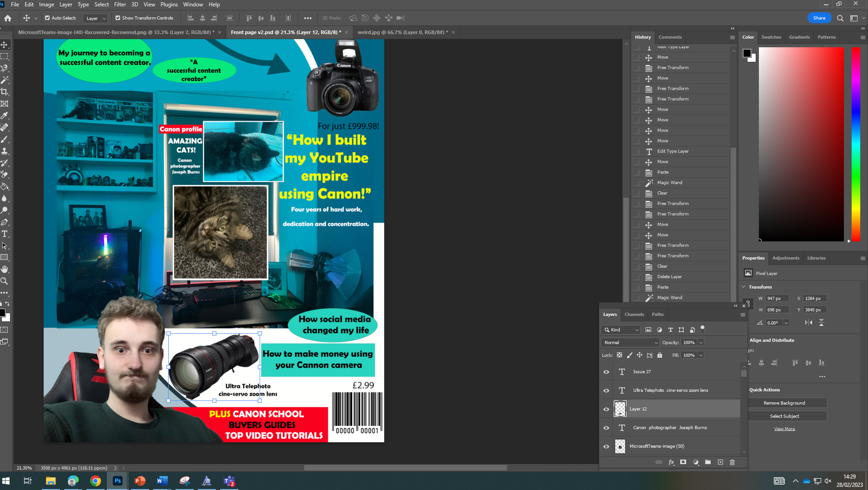Select the Rectangular Marquee tool
868x490 pixels.
tap(5, 56)
